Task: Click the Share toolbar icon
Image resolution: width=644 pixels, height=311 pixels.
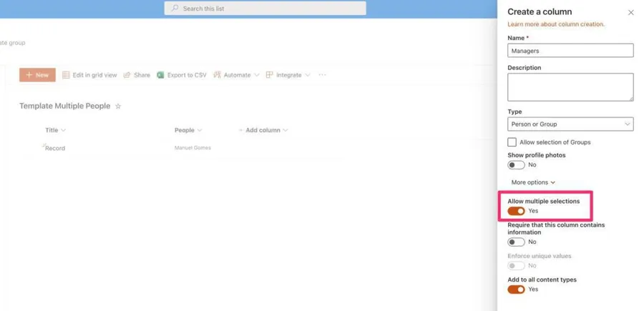Action: tap(127, 75)
